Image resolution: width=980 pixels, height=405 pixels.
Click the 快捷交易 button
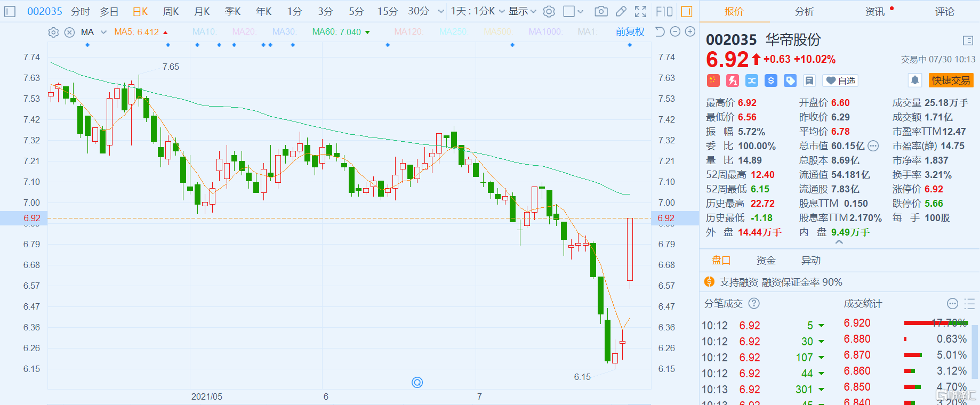[x=951, y=80]
